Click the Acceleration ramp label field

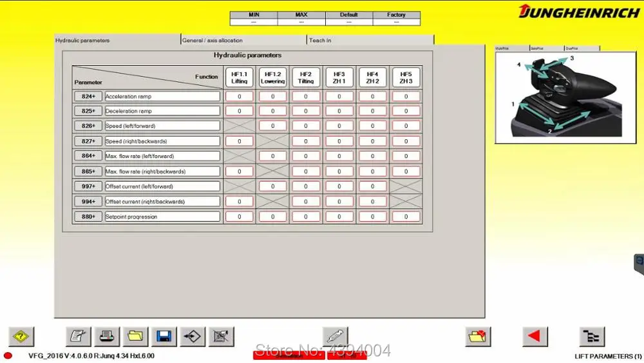(163, 96)
